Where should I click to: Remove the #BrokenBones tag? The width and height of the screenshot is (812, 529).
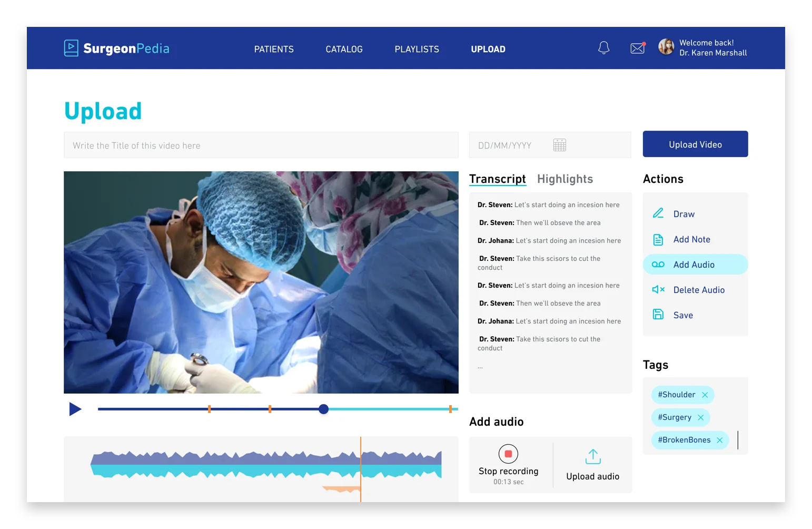720,440
